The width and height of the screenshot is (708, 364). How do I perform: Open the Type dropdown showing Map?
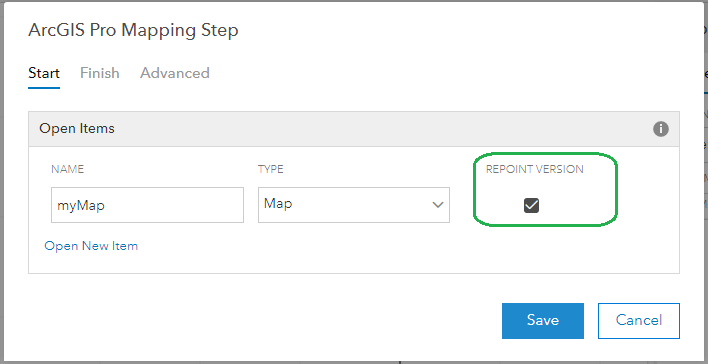pos(354,205)
